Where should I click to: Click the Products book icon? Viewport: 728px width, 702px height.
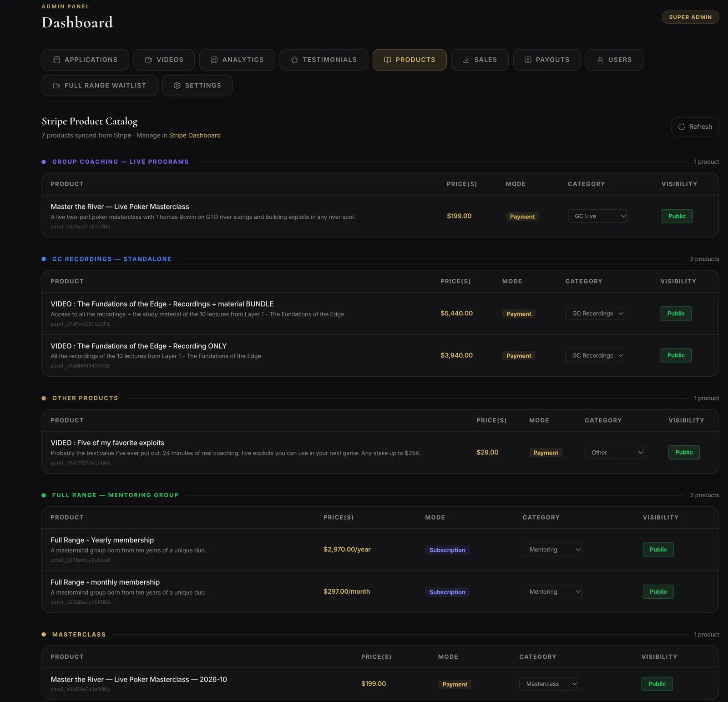(387, 60)
